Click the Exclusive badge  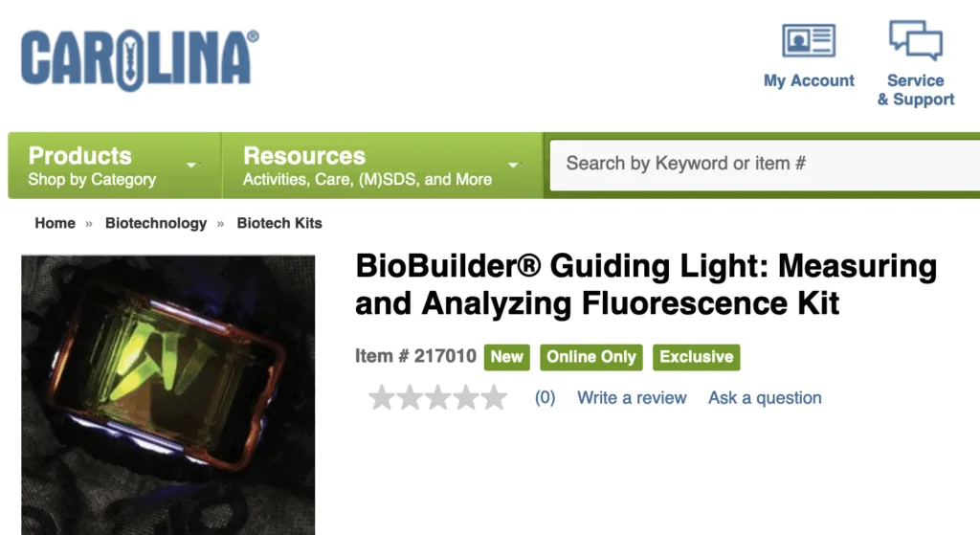coord(697,357)
